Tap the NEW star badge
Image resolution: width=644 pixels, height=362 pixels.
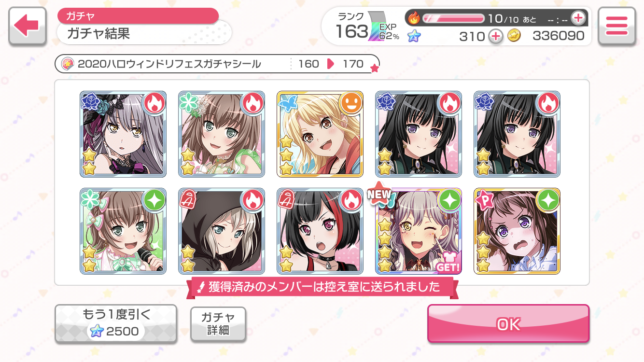(379, 193)
